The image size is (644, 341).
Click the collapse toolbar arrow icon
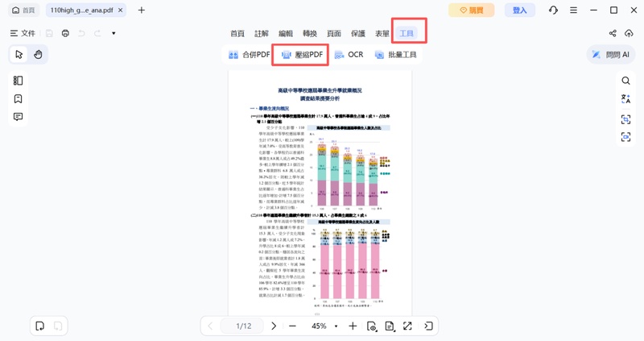428,326
